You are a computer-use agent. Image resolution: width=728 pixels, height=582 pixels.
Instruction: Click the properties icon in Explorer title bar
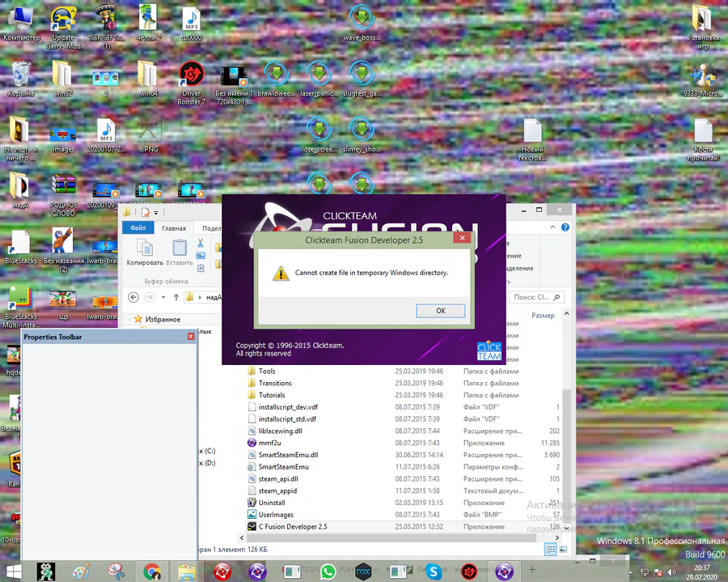click(146, 212)
